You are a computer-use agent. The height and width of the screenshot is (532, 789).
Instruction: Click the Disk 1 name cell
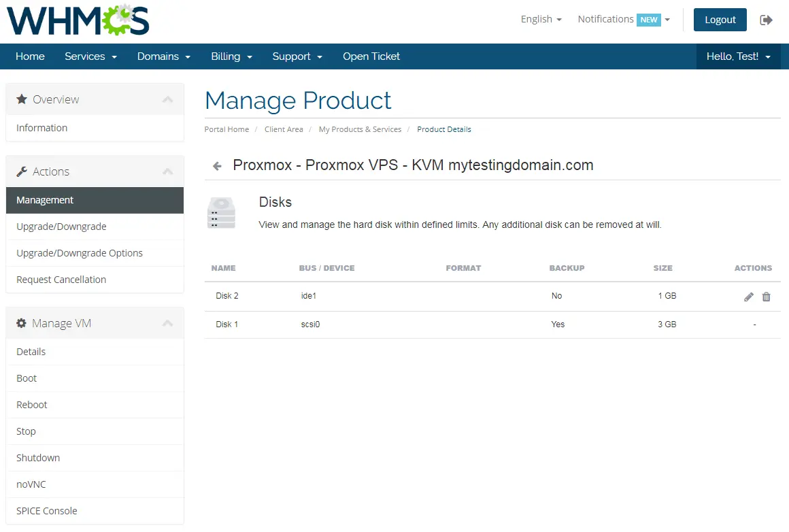(227, 325)
